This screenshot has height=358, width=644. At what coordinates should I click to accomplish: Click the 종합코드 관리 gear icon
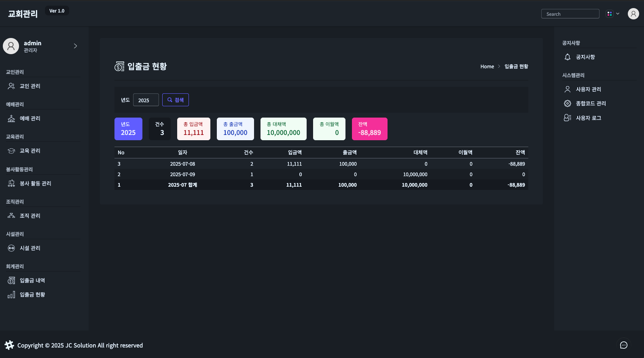(568, 103)
